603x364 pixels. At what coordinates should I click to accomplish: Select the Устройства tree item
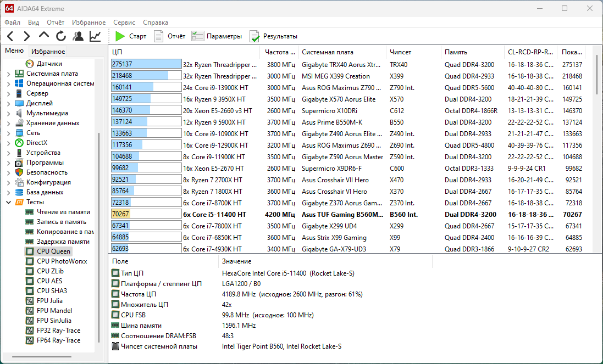[43, 153]
